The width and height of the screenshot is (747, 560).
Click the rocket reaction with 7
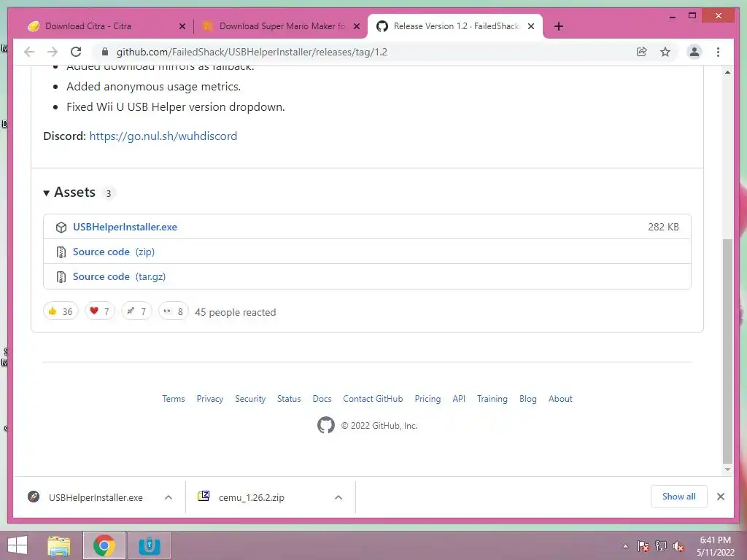pyautogui.click(x=136, y=311)
